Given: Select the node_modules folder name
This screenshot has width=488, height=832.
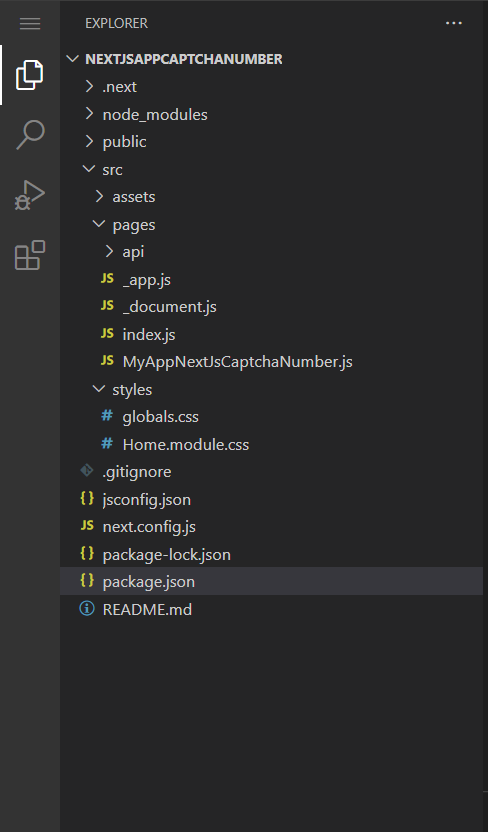Looking at the screenshot, I should pos(155,115).
